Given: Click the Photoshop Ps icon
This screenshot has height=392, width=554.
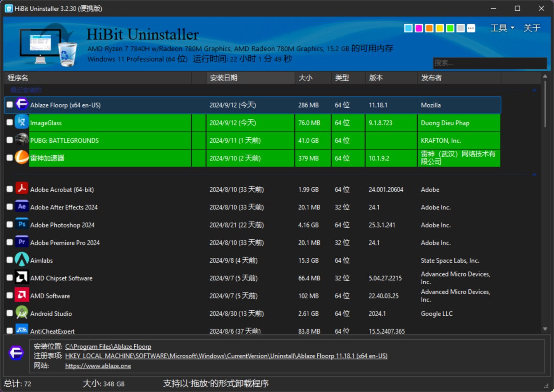Looking at the screenshot, I should coord(22,225).
